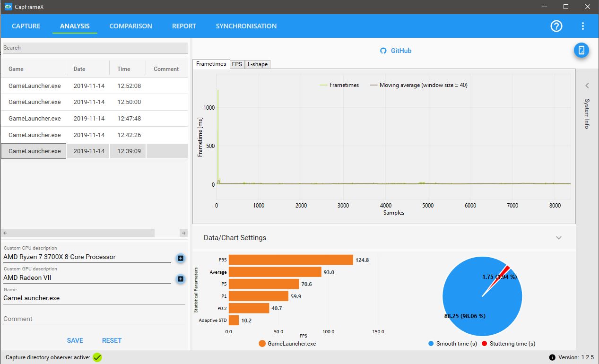
Task: Switch to the FPS chart tab
Action: click(x=237, y=64)
